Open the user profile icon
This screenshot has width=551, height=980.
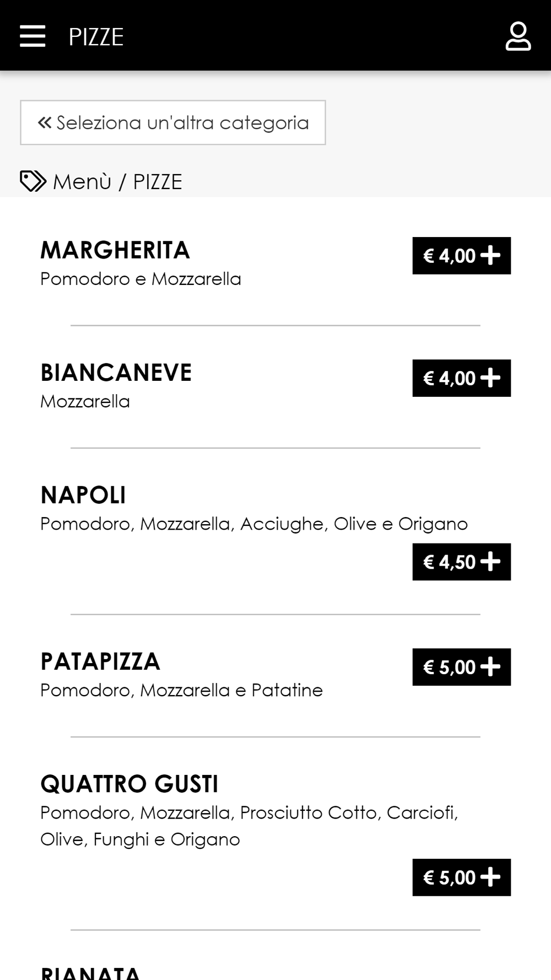point(518,36)
